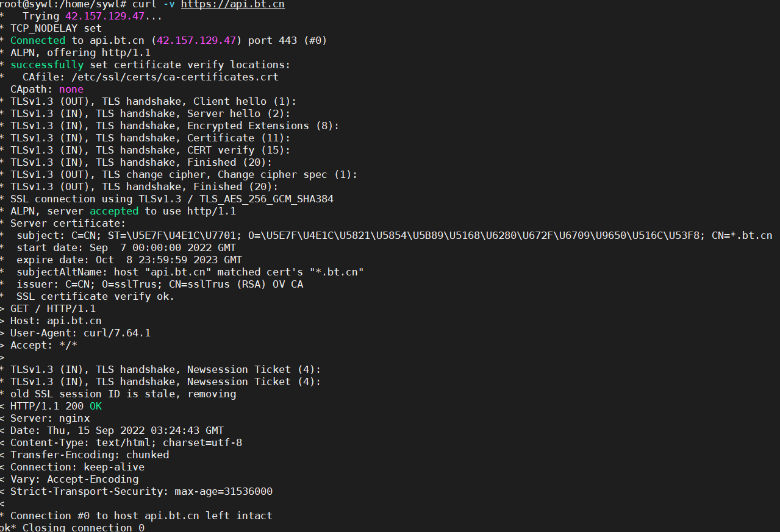Click SSL certificate verify ok line
Screen dimensions: 780x532
96,296
